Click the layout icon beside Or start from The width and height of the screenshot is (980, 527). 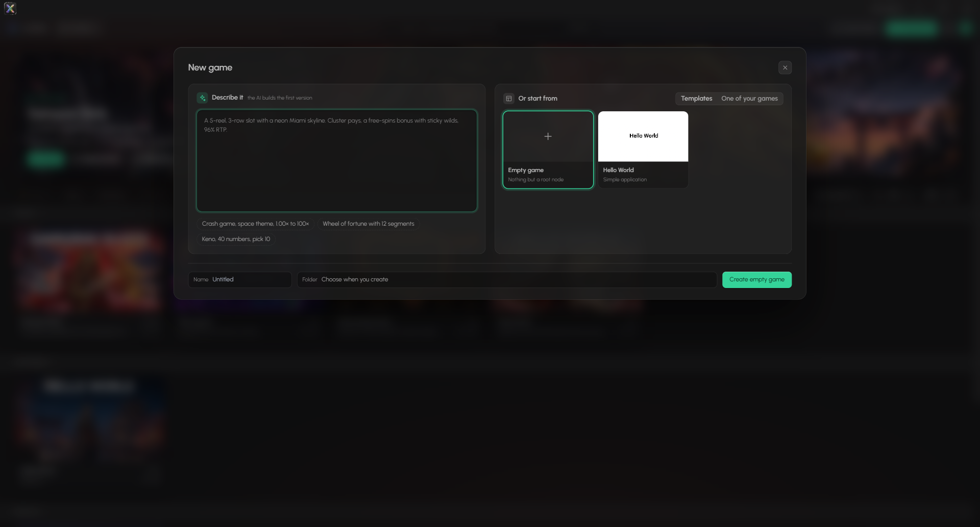(509, 99)
